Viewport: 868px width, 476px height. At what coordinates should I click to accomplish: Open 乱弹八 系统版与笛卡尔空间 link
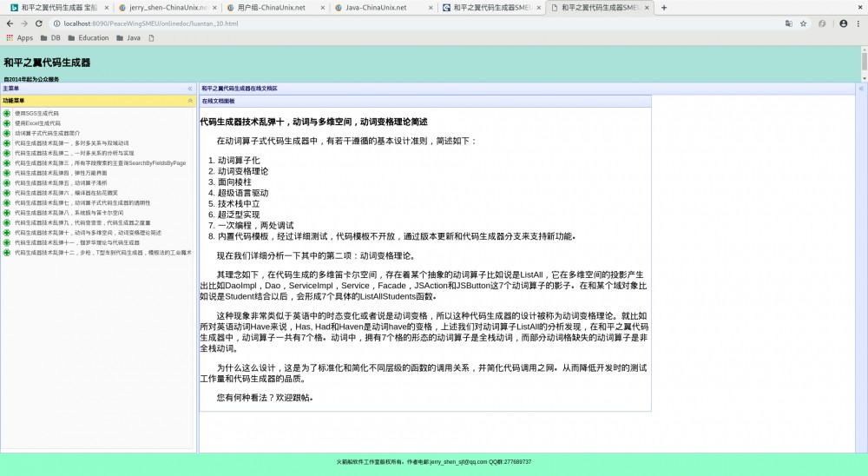pyautogui.click(x=69, y=213)
